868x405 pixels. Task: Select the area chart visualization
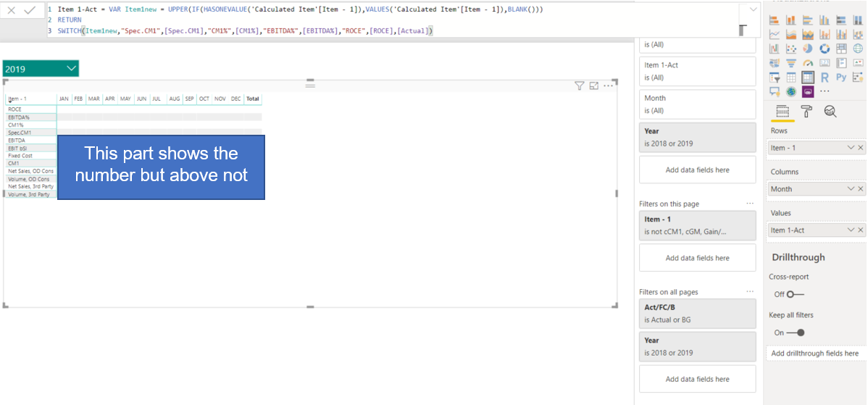[x=791, y=34]
